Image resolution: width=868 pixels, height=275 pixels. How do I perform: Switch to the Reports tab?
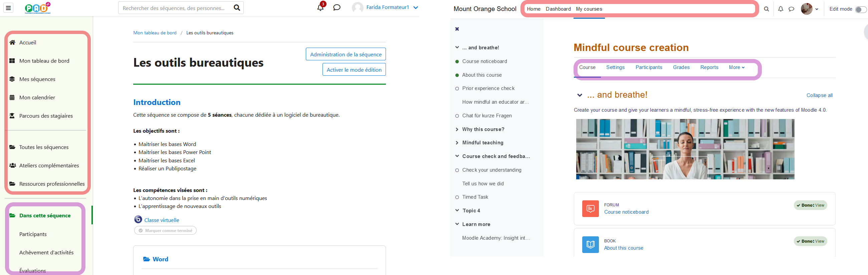[x=709, y=67]
